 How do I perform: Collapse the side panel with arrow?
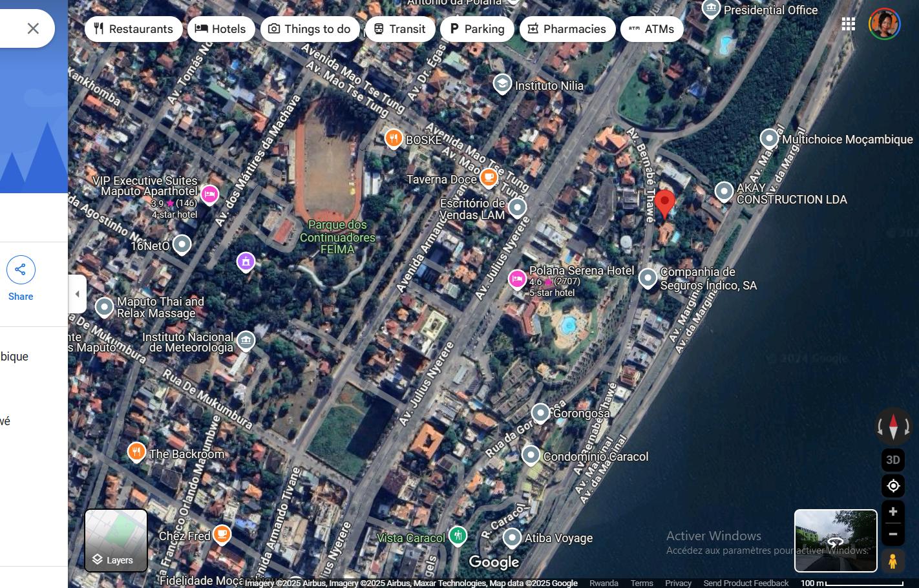77,294
